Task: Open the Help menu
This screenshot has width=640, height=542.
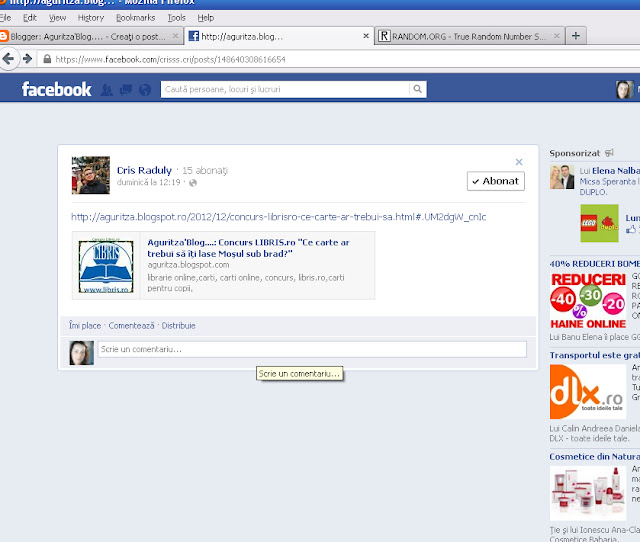Action: coord(206,18)
